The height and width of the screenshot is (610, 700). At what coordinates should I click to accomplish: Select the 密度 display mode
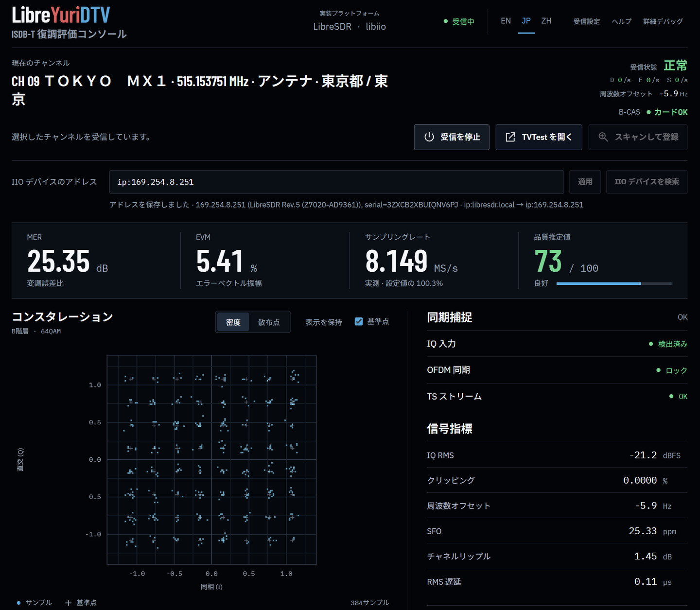click(x=233, y=322)
